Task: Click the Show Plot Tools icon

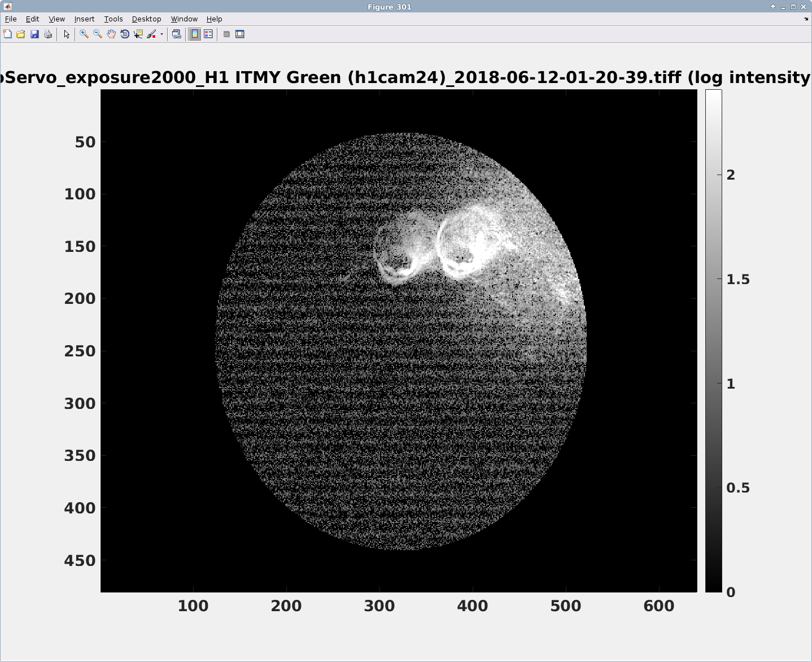Action: [x=240, y=34]
